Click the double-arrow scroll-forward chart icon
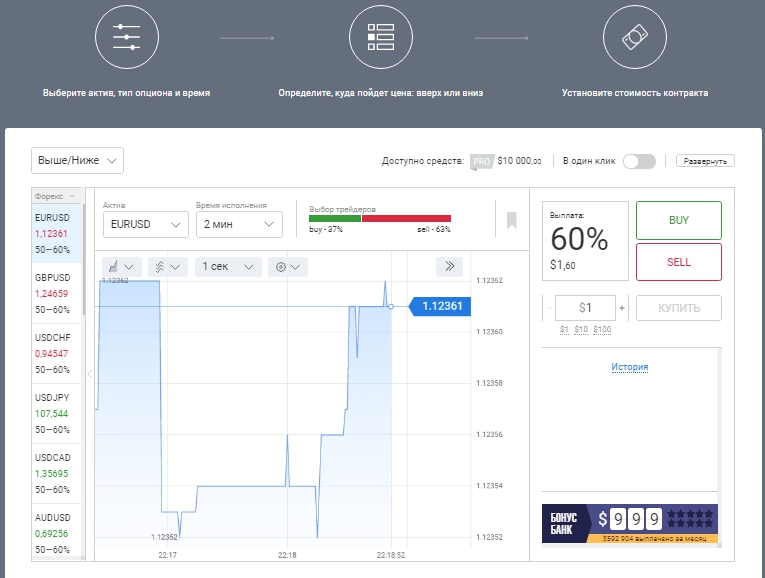This screenshot has width=765, height=578. (x=449, y=266)
